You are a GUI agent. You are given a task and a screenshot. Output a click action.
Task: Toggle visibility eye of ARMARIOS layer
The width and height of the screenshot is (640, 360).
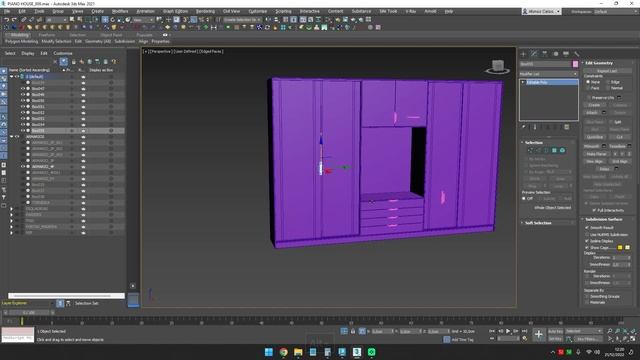18,137
